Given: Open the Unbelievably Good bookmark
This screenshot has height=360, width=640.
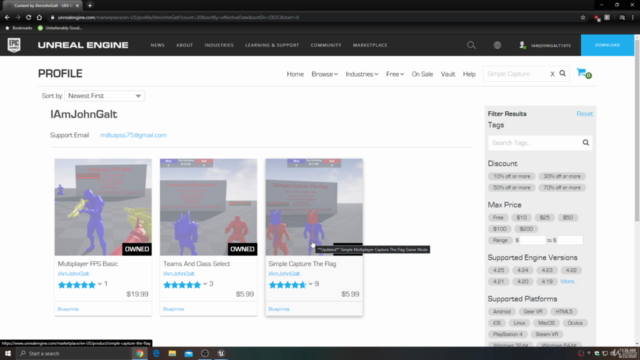Looking at the screenshot, I should tap(60, 28).
